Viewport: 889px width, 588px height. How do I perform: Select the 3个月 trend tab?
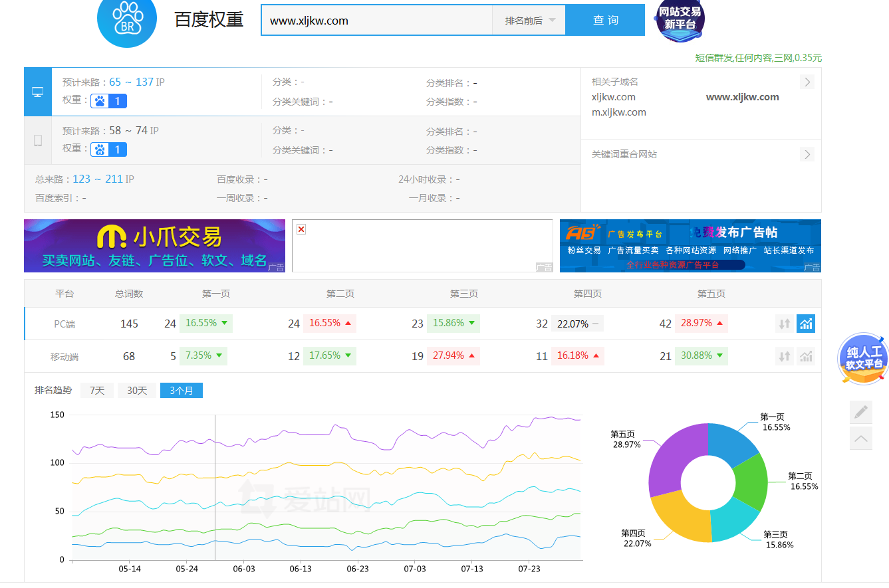tap(181, 391)
